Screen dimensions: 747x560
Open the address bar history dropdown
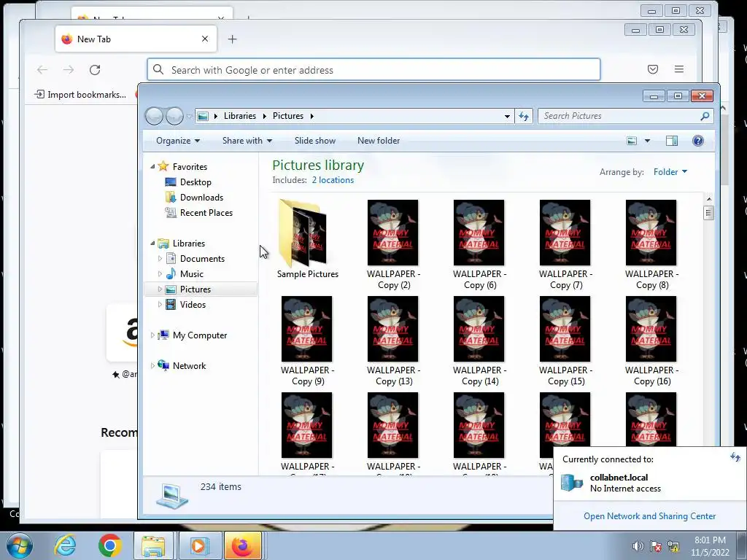click(x=507, y=116)
